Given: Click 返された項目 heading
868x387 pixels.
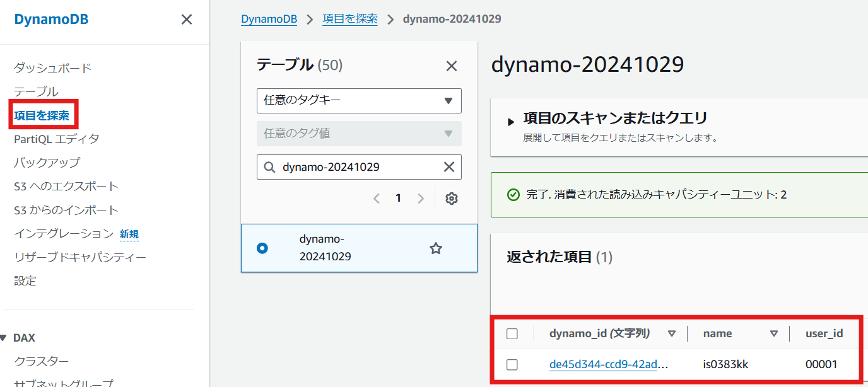Looking at the screenshot, I should pos(549,257).
